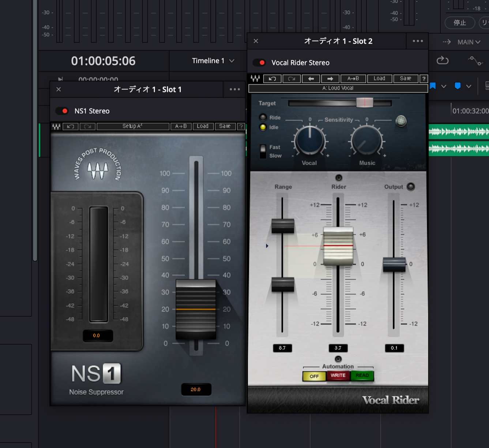This screenshot has width=489, height=448.
Task: Set Automation to READ
Action: click(362, 376)
